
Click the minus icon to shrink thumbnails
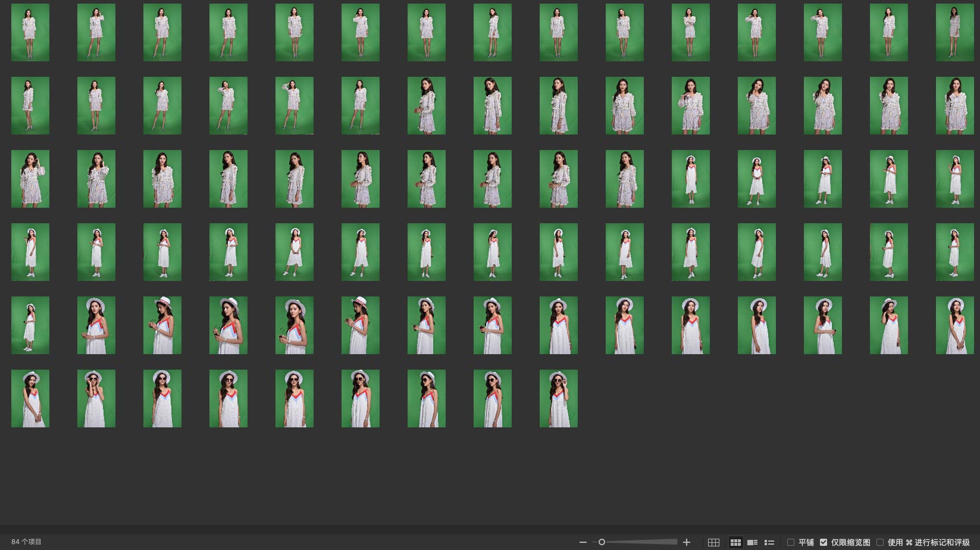[x=583, y=542]
